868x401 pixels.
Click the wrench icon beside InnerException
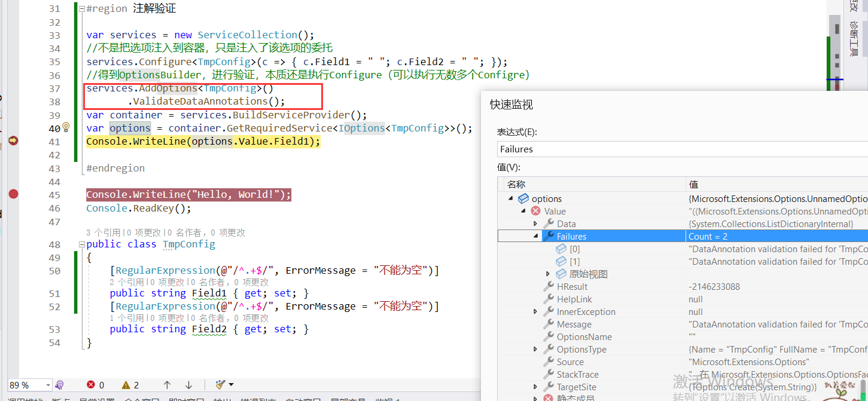click(x=548, y=311)
